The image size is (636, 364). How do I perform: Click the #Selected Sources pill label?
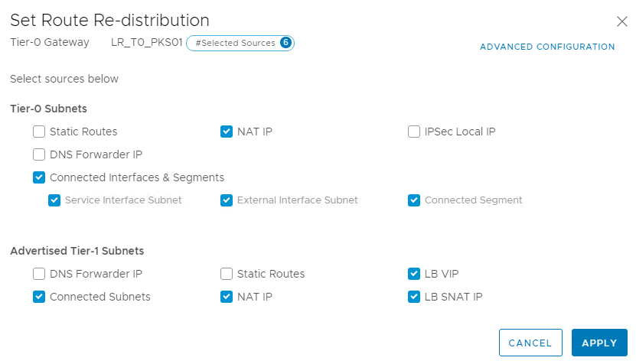pos(235,43)
